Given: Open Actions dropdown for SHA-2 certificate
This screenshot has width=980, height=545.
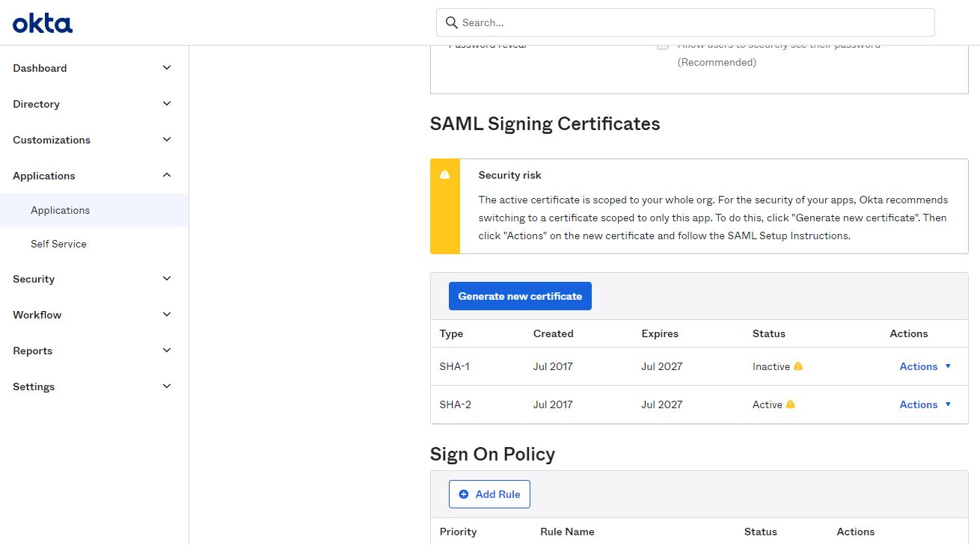Looking at the screenshot, I should tap(925, 404).
